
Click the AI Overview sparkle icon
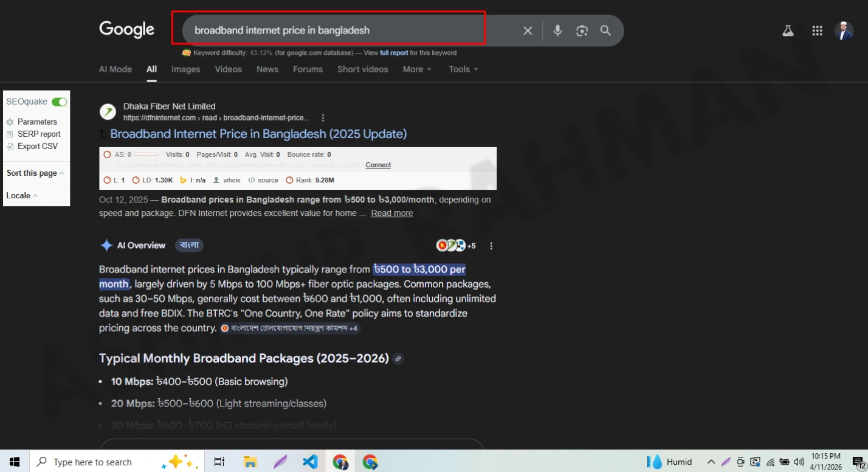(106, 245)
